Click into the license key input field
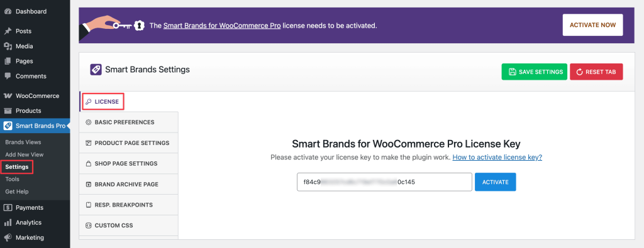 pyautogui.click(x=384, y=182)
